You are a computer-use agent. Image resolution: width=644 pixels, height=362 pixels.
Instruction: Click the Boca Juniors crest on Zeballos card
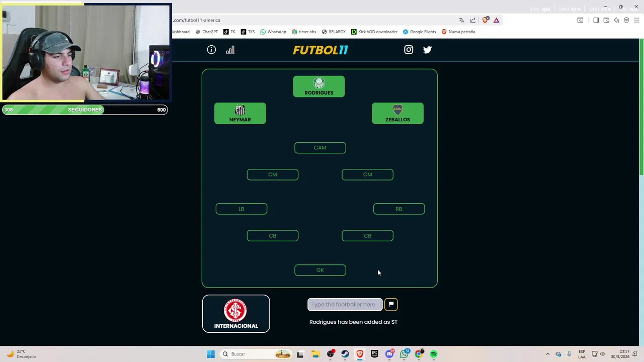coord(397,110)
